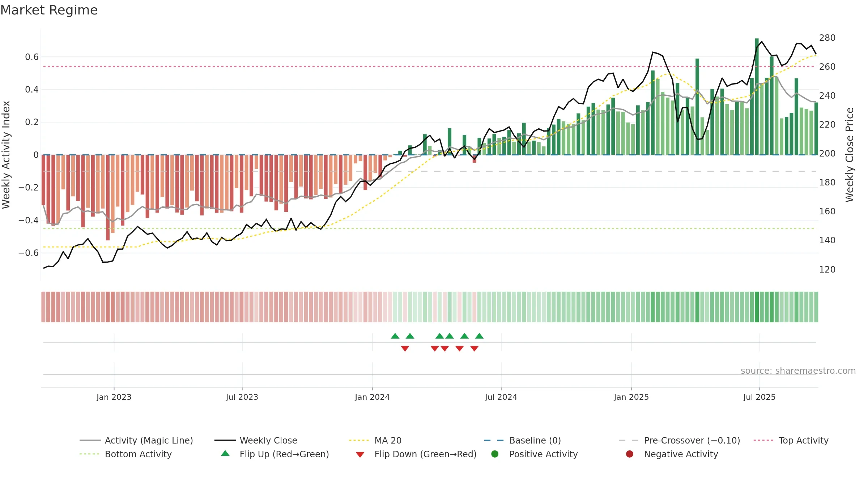Click the 120 price axis label

coord(827,270)
